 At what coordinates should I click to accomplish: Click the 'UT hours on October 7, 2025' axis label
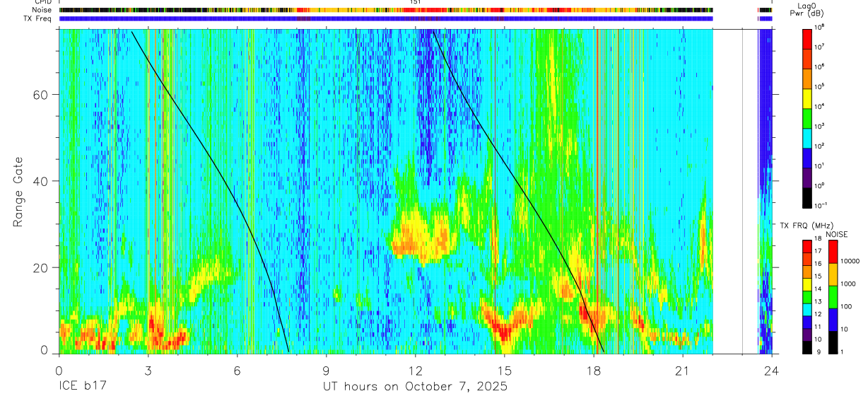pos(415,387)
